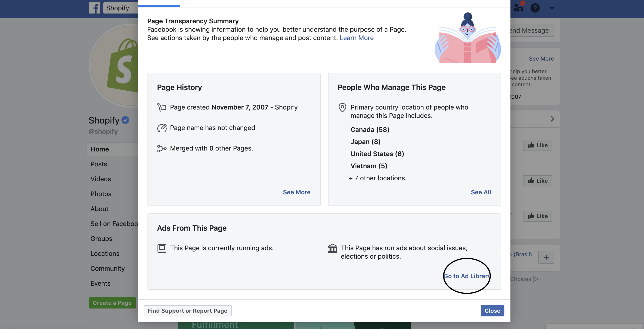Click 'Page name has not changed' text
This screenshot has width=644, height=329.
212,128
